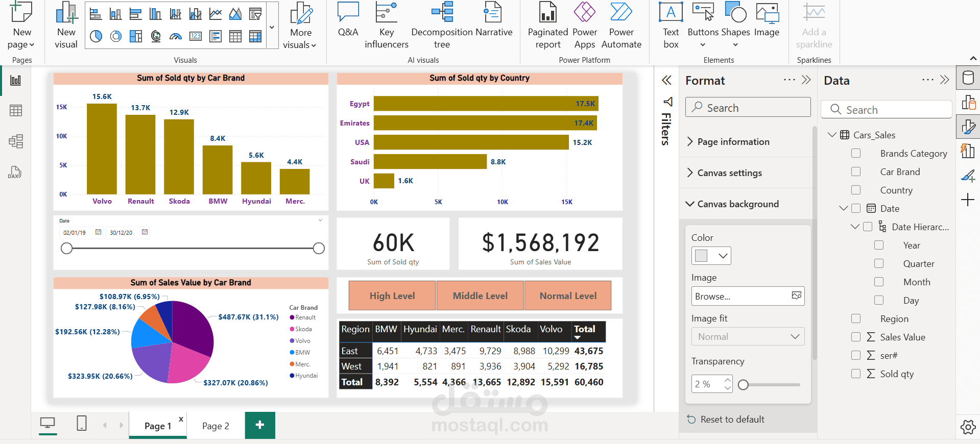Add a Key influencers visual

pyautogui.click(x=387, y=26)
